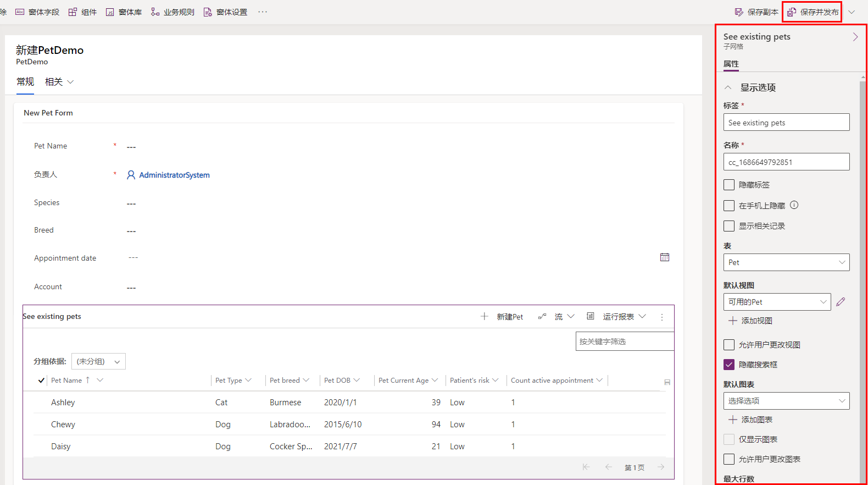Open form settings (窗体设置)
This screenshot has height=485, width=868.
225,12
